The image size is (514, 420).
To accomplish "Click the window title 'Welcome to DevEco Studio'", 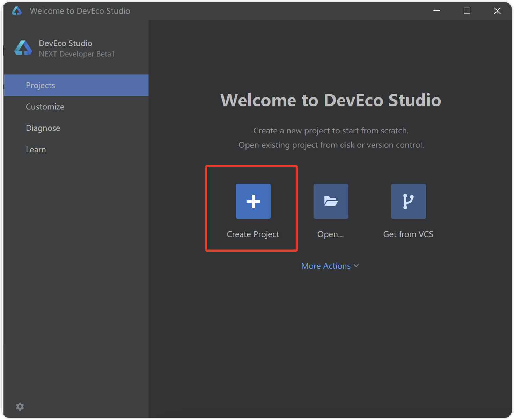I will (80, 11).
